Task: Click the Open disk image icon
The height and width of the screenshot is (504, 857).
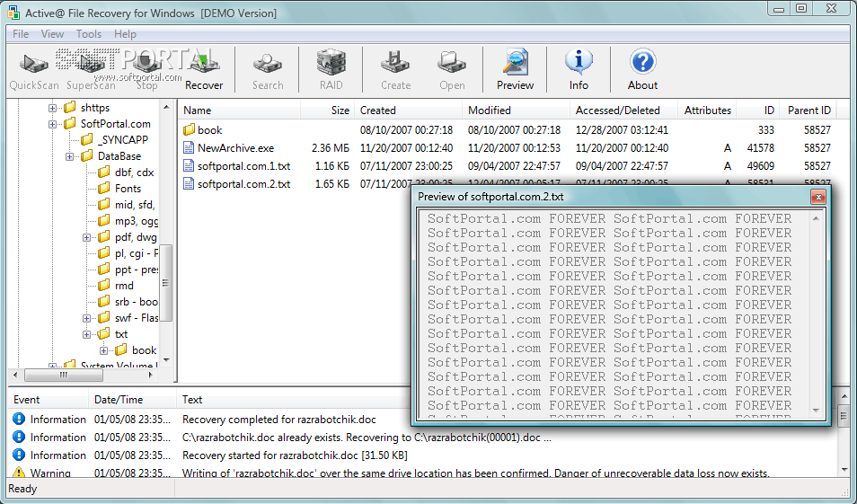Action: point(452,62)
